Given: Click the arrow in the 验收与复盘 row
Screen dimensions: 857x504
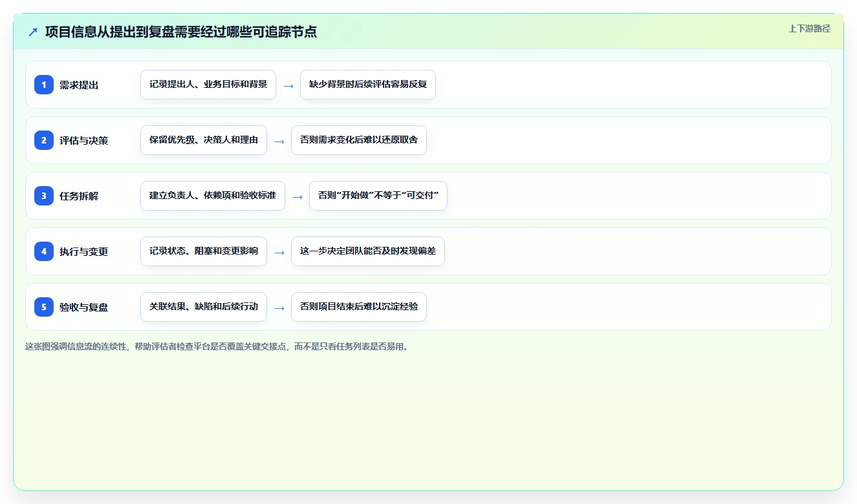Looking at the screenshot, I should click(279, 308).
